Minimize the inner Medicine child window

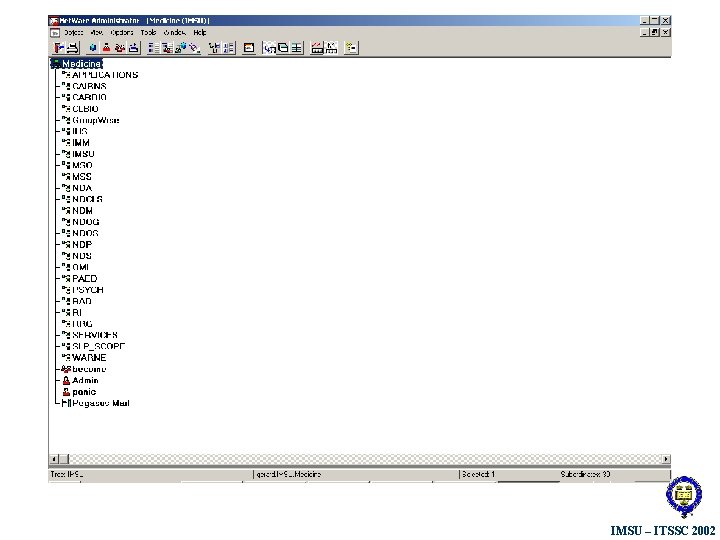(645, 32)
